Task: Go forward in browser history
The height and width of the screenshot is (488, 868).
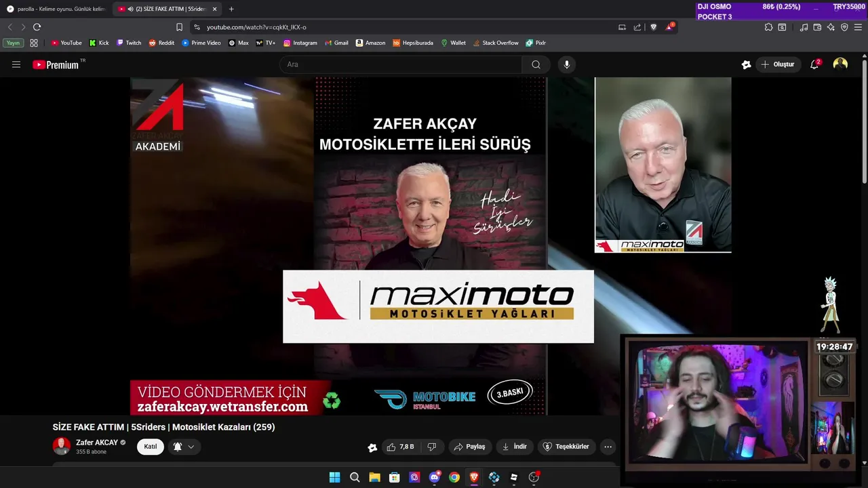Action: (23, 27)
